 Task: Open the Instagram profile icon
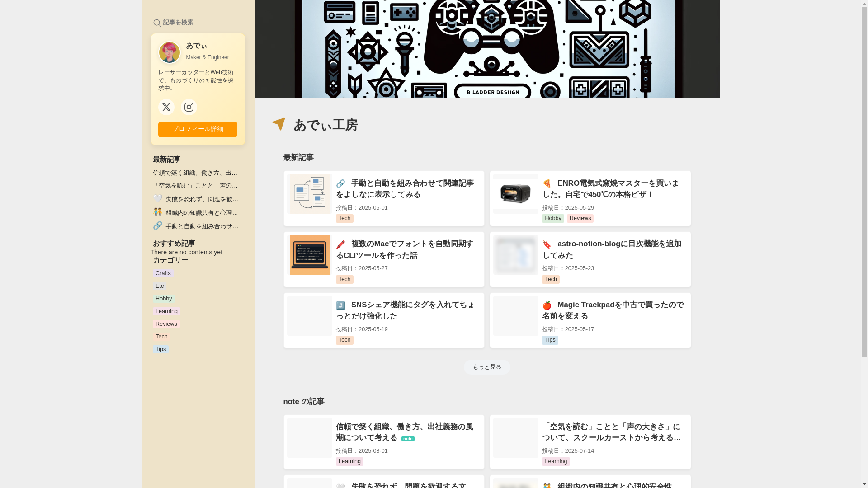point(189,107)
